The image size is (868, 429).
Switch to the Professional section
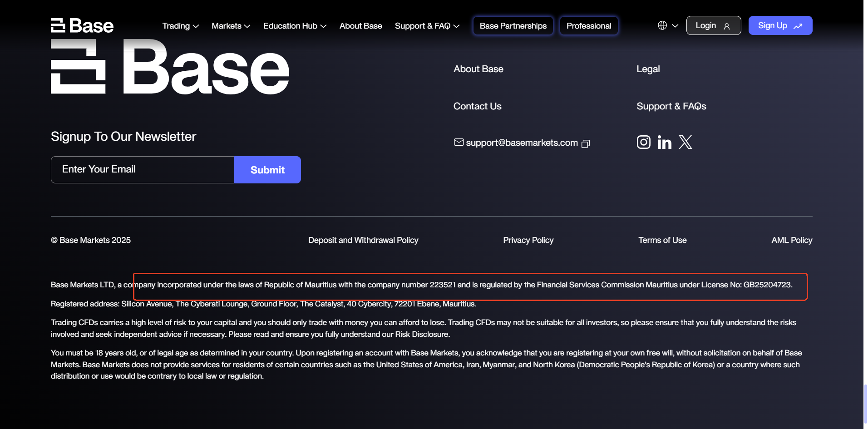(x=588, y=26)
